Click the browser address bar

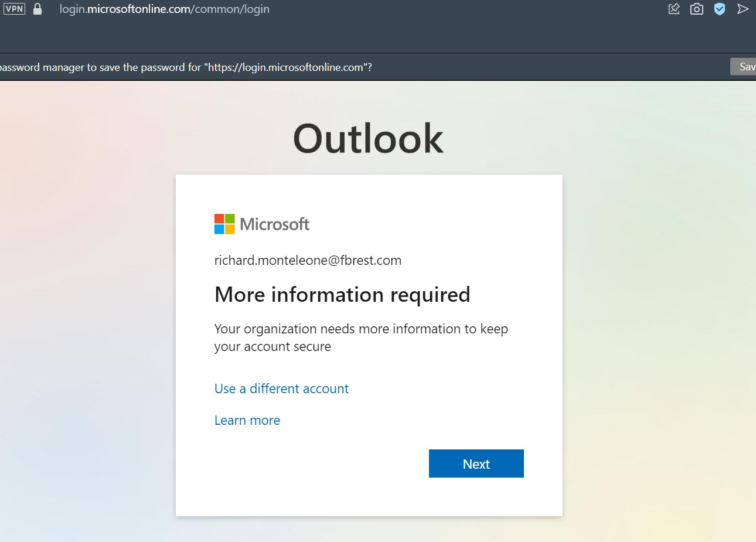click(164, 9)
